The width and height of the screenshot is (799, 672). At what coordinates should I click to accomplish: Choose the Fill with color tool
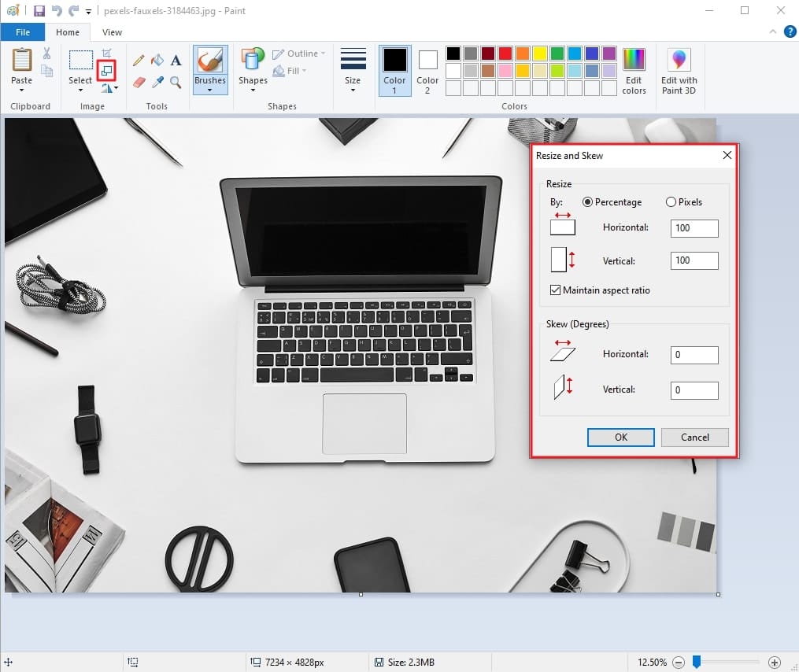(x=157, y=60)
